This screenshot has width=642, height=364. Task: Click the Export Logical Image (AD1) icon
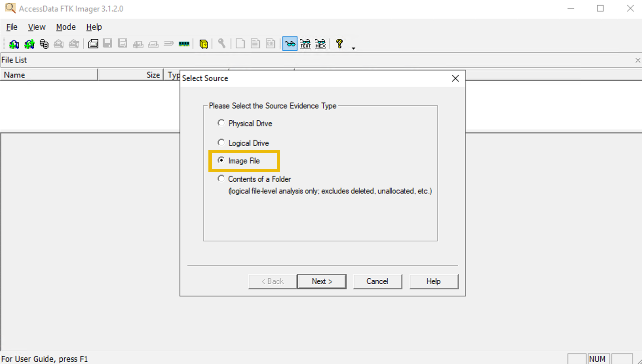point(122,44)
